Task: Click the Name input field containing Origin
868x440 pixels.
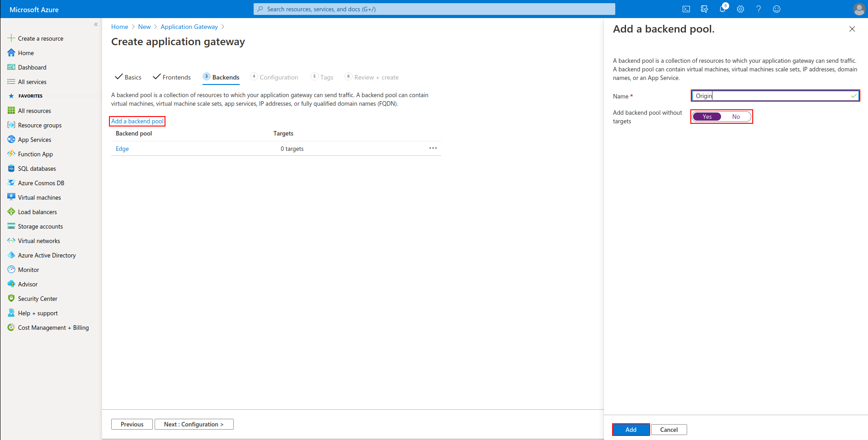Action: [775, 96]
